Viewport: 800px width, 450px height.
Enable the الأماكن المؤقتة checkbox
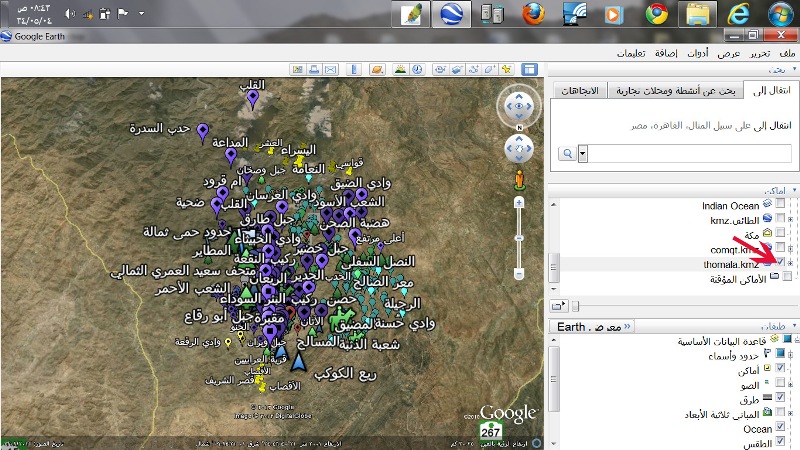[787, 276]
